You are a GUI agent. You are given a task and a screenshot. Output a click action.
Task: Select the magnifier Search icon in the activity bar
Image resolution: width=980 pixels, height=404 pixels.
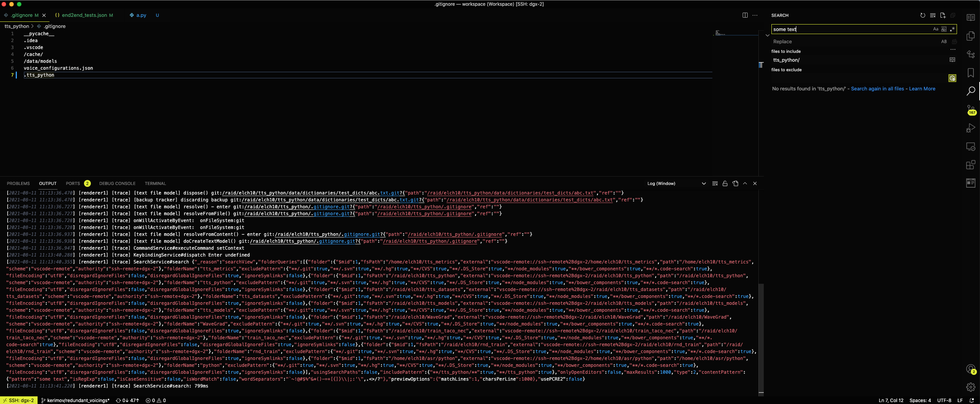pos(971,91)
